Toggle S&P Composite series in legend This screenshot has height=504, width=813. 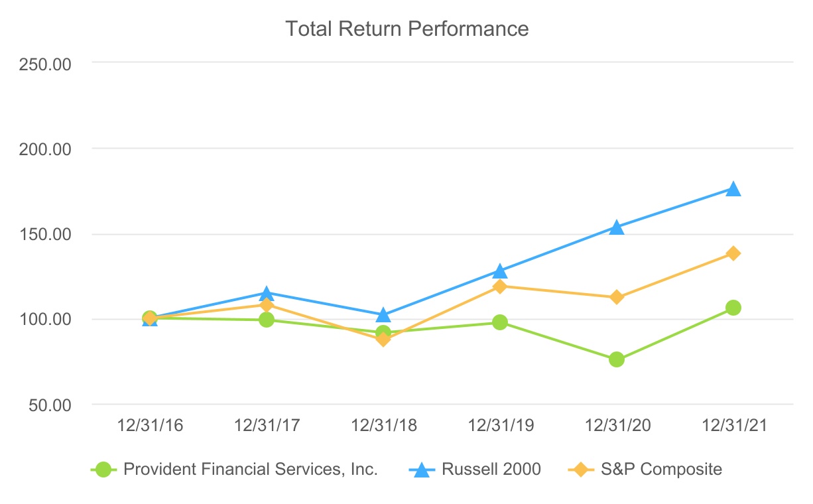[x=660, y=470]
